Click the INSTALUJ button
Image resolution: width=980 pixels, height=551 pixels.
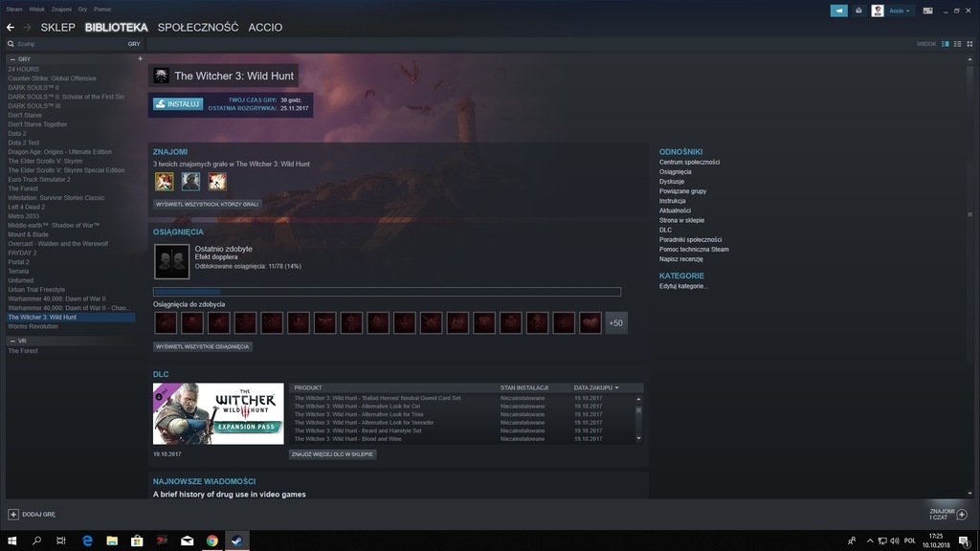178,104
